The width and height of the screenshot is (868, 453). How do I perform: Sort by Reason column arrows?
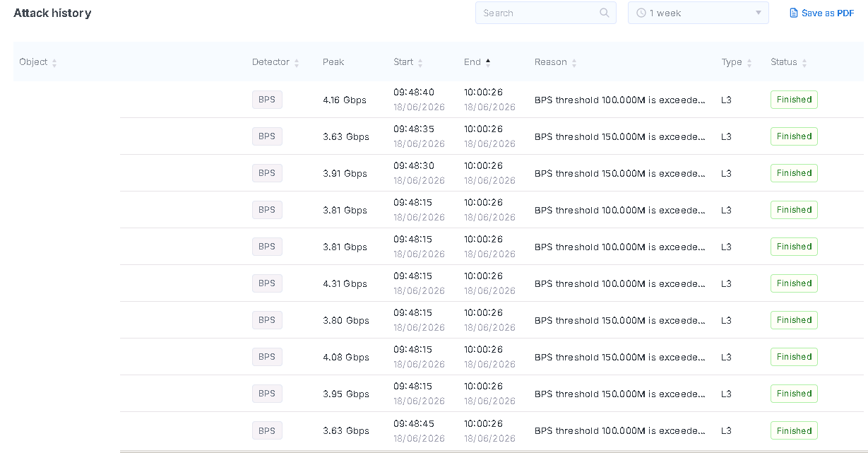coord(574,62)
